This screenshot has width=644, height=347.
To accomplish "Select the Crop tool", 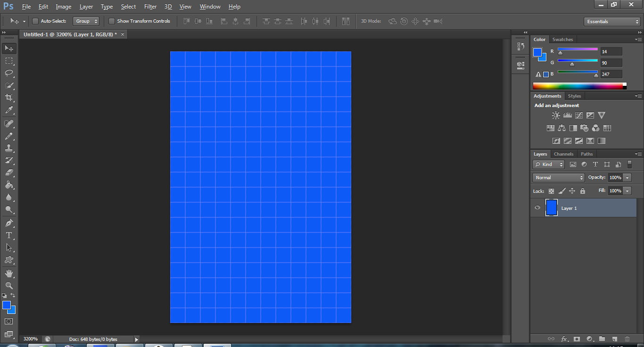I will (x=8, y=98).
